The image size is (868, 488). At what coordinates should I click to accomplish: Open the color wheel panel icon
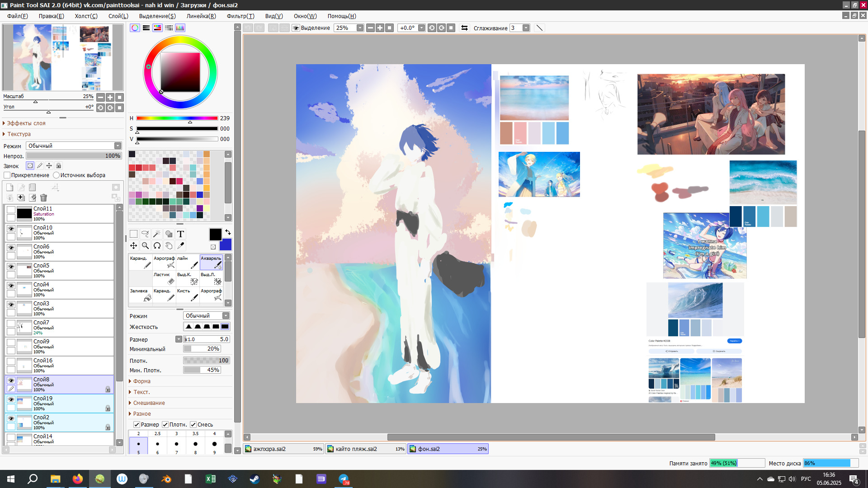tap(135, 28)
